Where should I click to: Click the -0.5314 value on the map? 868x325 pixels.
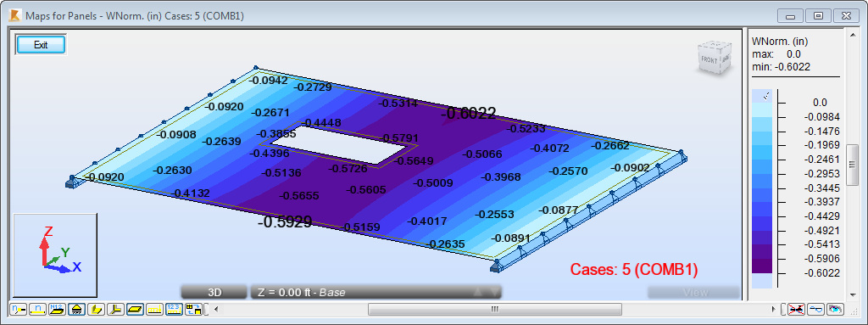coord(398,104)
